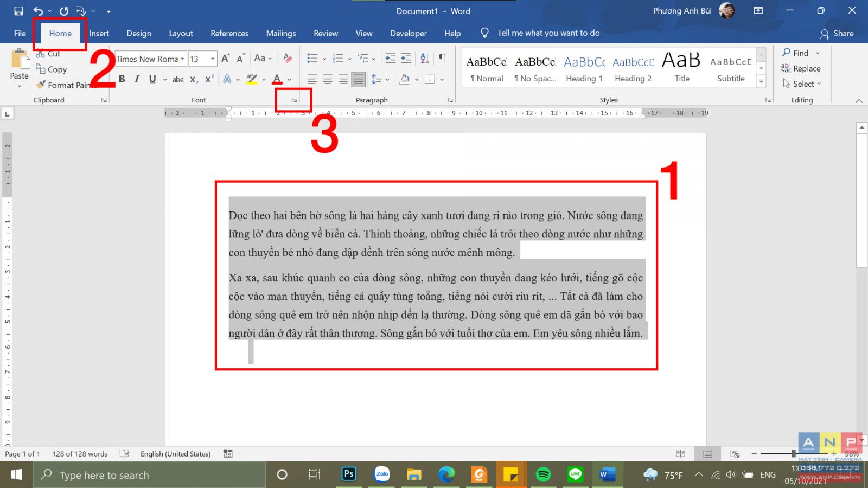
Task: Click the Redo/Repeat icon
Action: click(64, 11)
